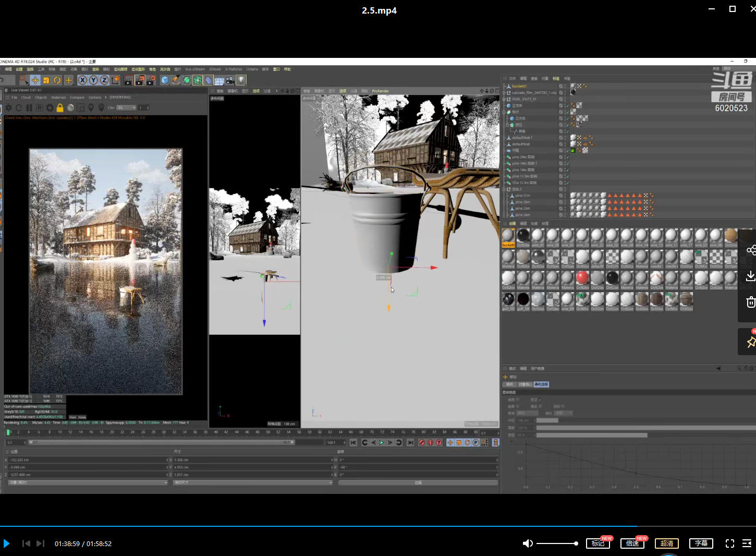Toggle the X axis lock icon
The image size is (756, 556).
tap(82, 80)
